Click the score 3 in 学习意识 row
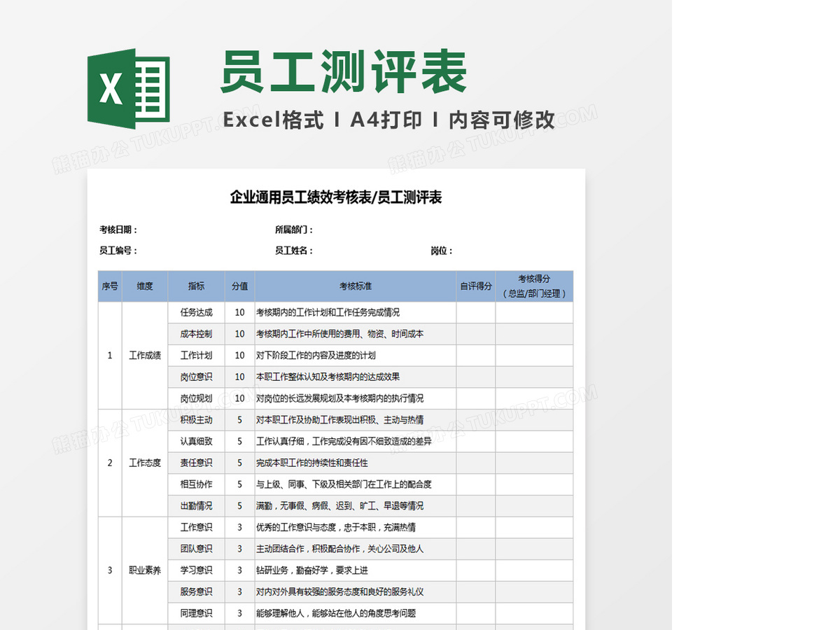This screenshot has height=630, width=840. (240, 570)
